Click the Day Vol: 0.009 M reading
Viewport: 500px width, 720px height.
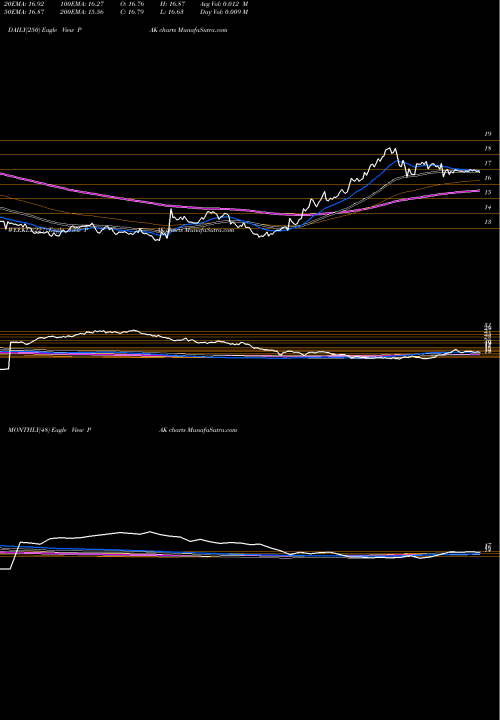(224, 12)
